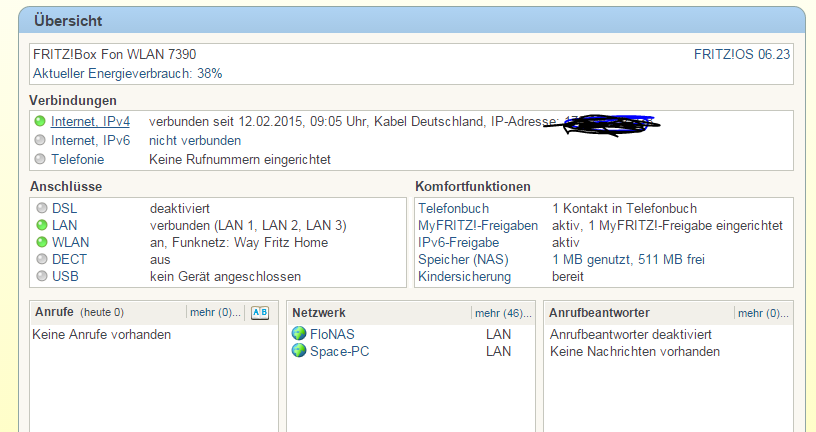Viewport: 816px width, 432px height.
Task: Click the grey status LED beside DSL
Action: [x=42, y=208]
